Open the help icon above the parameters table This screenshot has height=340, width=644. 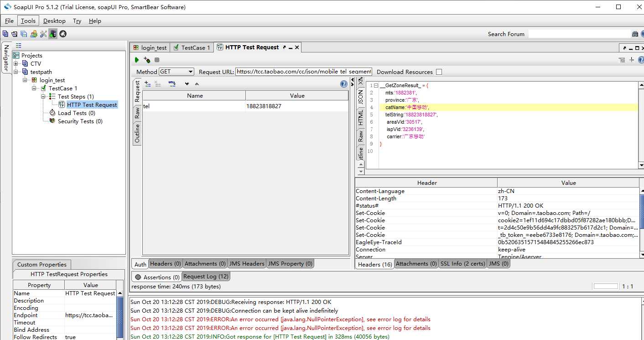click(x=344, y=84)
